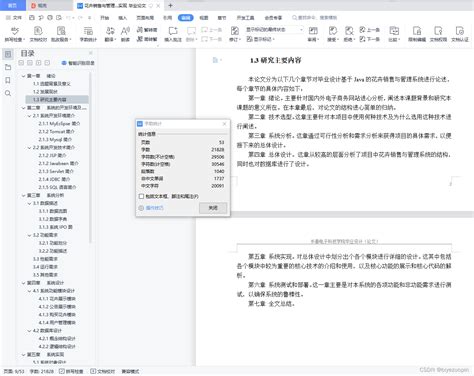
Task: Open a new tab with the plus button
Action: tap(170, 6)
